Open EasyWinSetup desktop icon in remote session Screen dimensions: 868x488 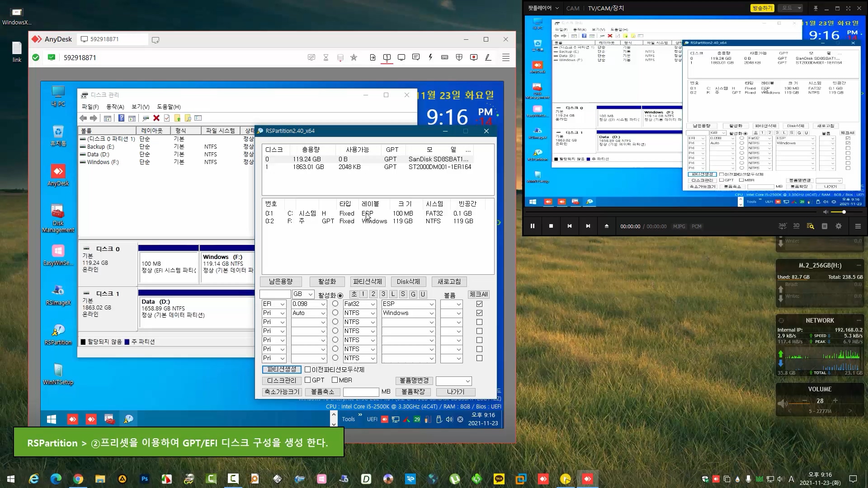(58, 255)
